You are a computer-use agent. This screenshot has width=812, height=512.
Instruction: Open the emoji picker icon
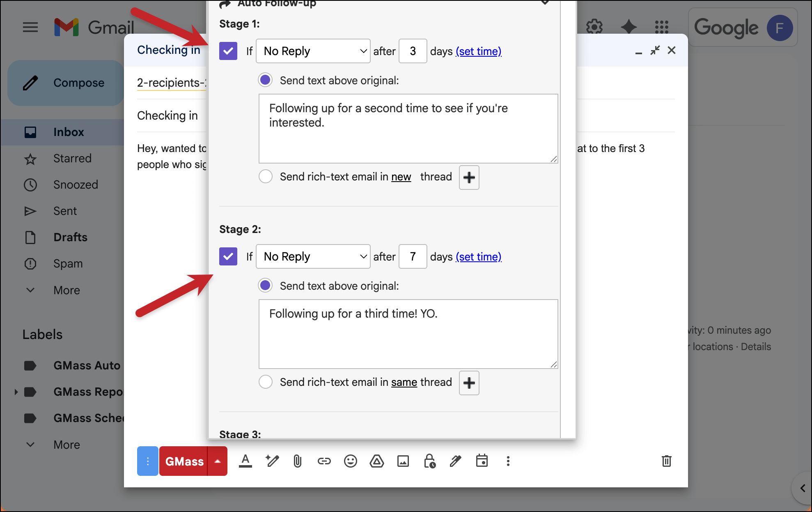(x=350, y=461)
